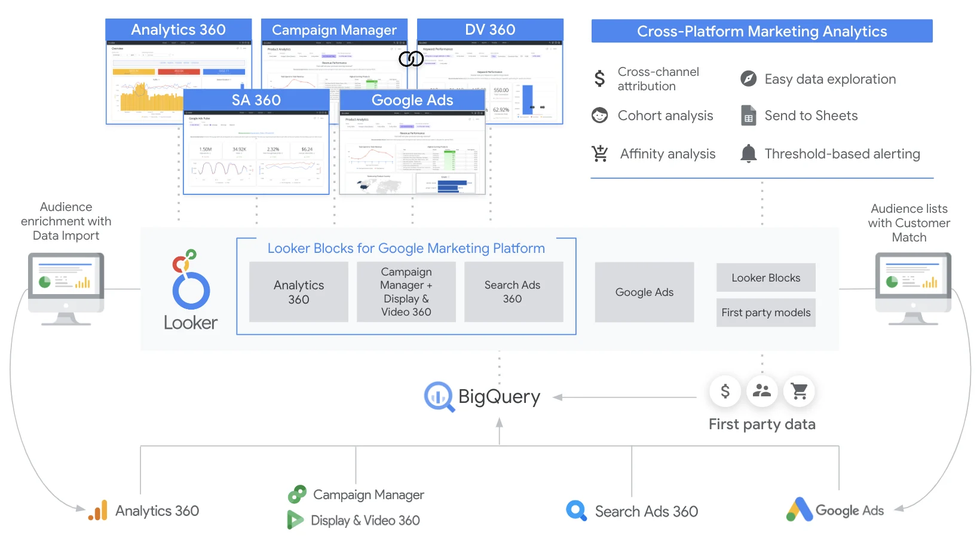980x538 pixels.
Task: Click the Send to Sheets icon
Action: [x=748, y=115]
